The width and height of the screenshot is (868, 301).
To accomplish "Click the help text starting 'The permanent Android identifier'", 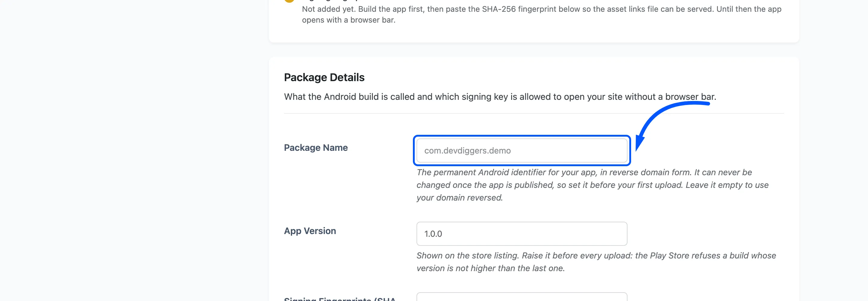I will pyautogui.click(x=592, y=185).
